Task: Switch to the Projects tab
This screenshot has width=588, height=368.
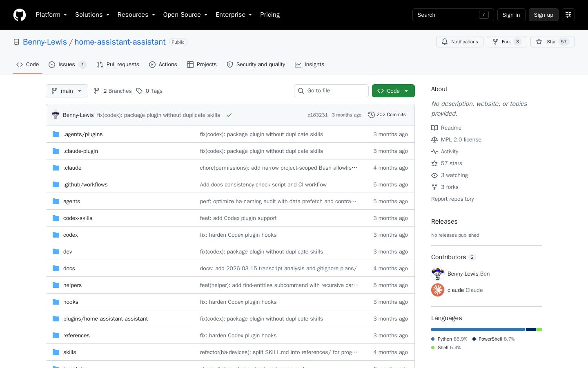Action: pyautogui.click(x=202, y=65)
